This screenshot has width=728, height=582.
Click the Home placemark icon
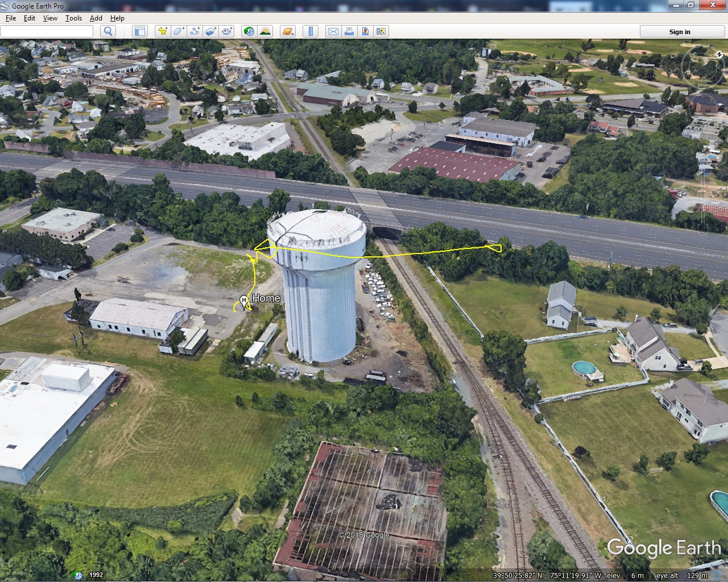(245, 302)
